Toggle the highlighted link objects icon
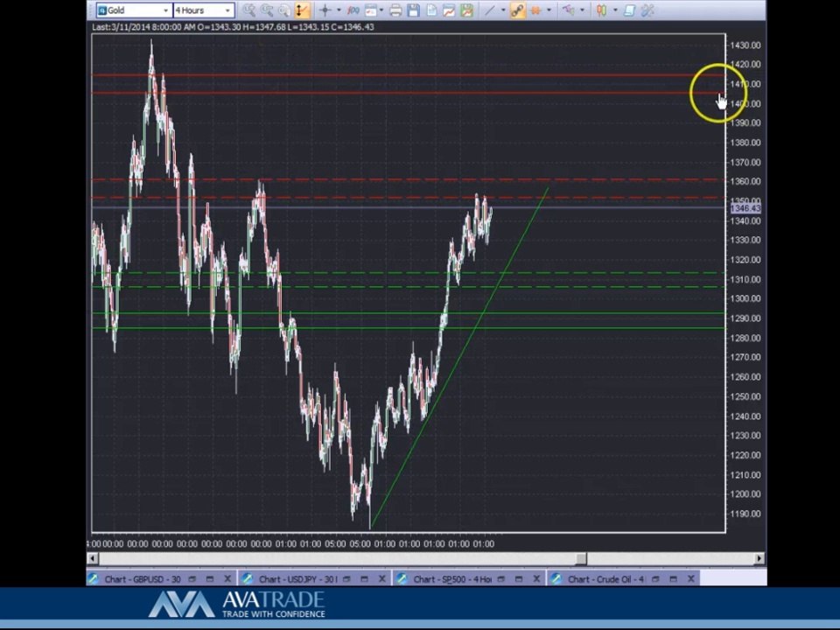 [x=517, y=10]
